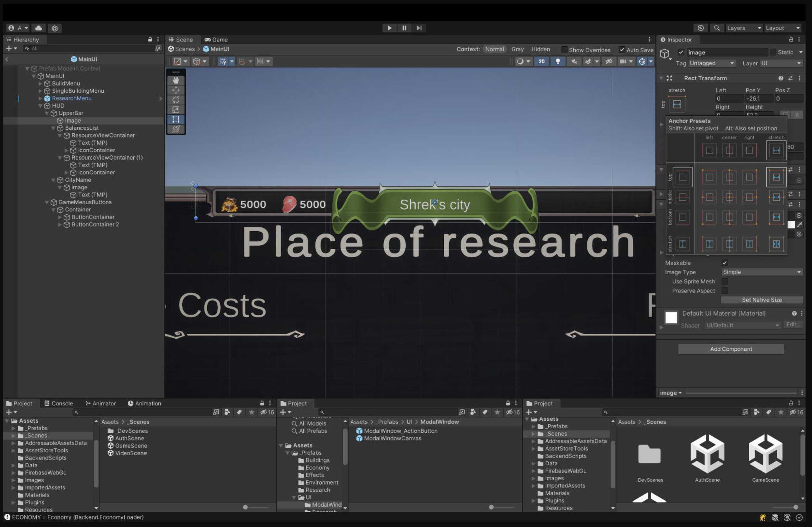Open the Animation tab
The image size is (812, 527).
pyautogui.click(x=144, y=403)
